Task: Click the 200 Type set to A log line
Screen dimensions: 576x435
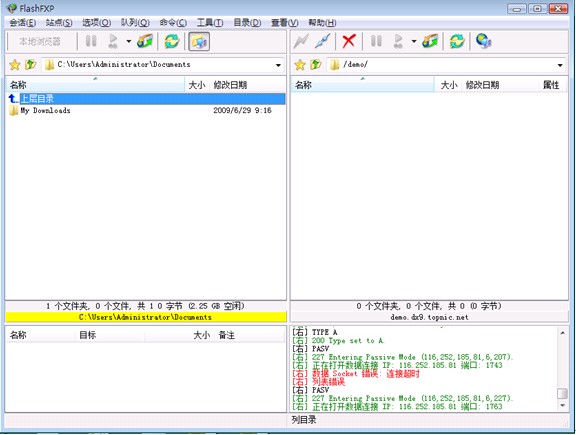Action: (x=338, y=341)
